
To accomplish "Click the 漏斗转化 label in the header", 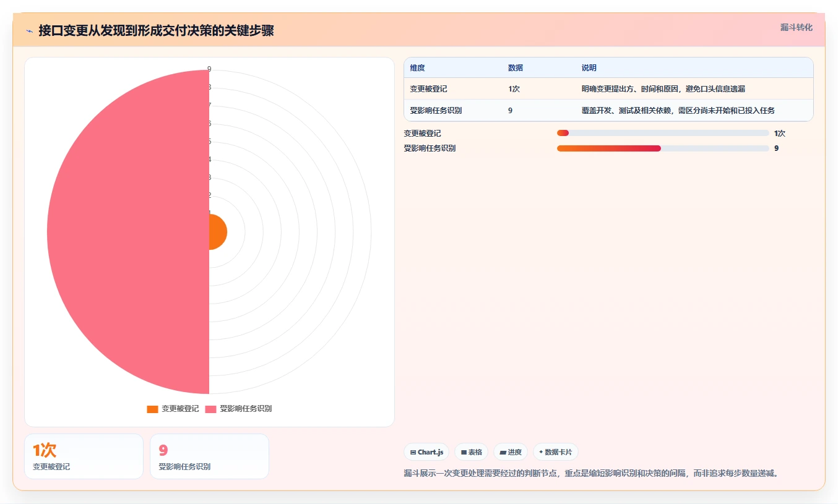I will (796, 27).
